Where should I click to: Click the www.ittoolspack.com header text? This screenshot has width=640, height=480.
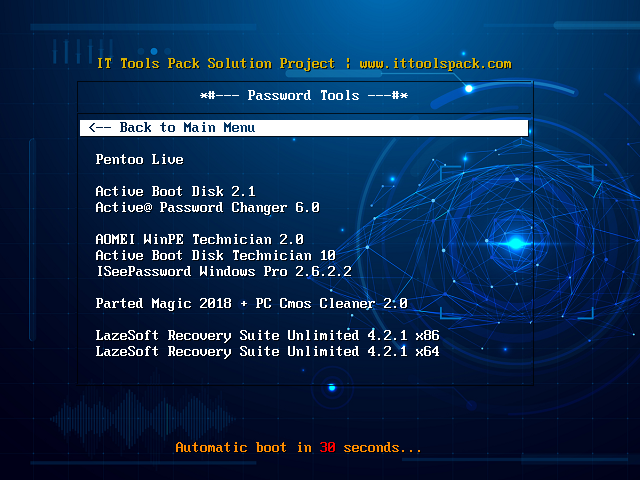[x=435, y=64]
